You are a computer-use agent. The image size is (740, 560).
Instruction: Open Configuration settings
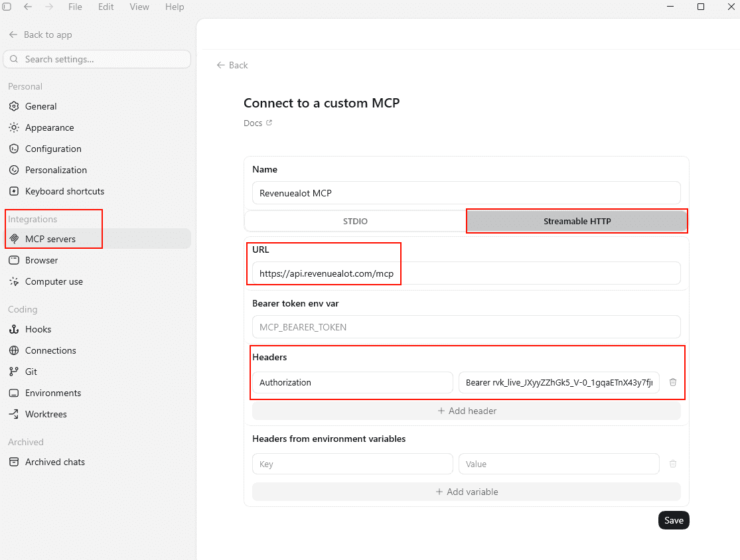97,149
